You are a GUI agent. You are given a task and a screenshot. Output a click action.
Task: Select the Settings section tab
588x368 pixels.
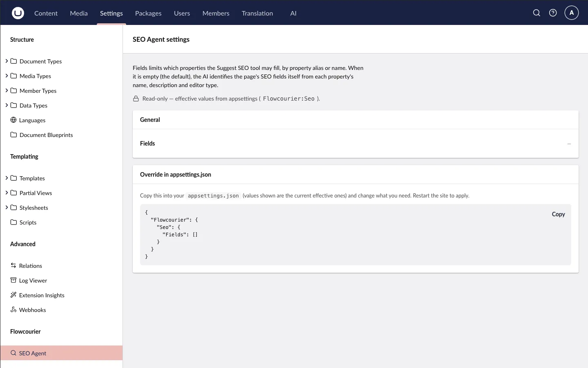[111, 13]
